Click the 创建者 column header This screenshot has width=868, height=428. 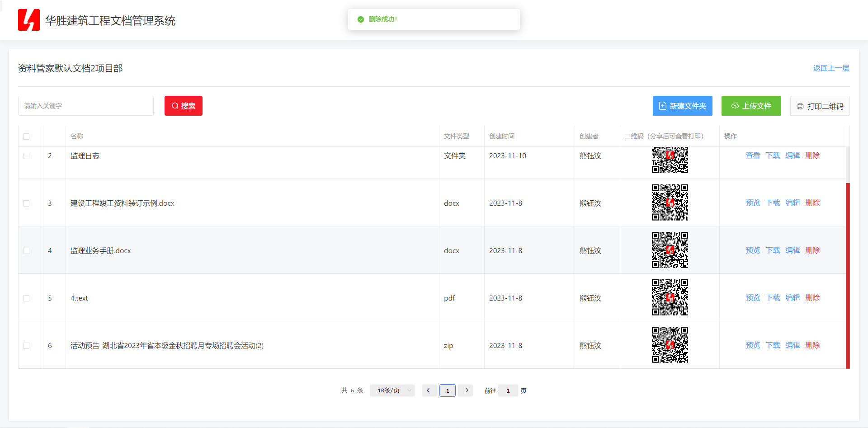(x=589, y=136)
